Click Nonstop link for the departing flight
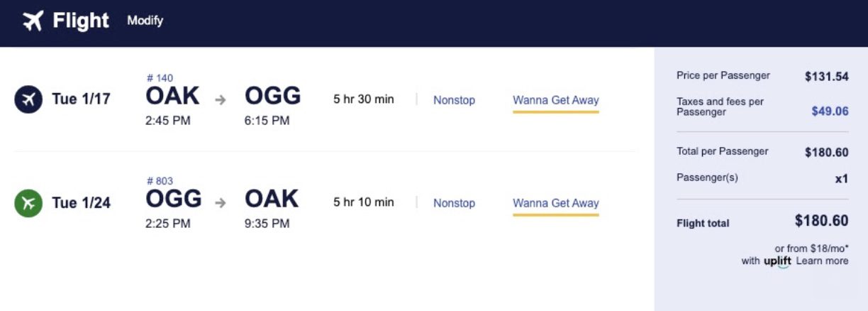Viewport: 868px width, 311px height. pyautogui.click(x=454, y=100)
